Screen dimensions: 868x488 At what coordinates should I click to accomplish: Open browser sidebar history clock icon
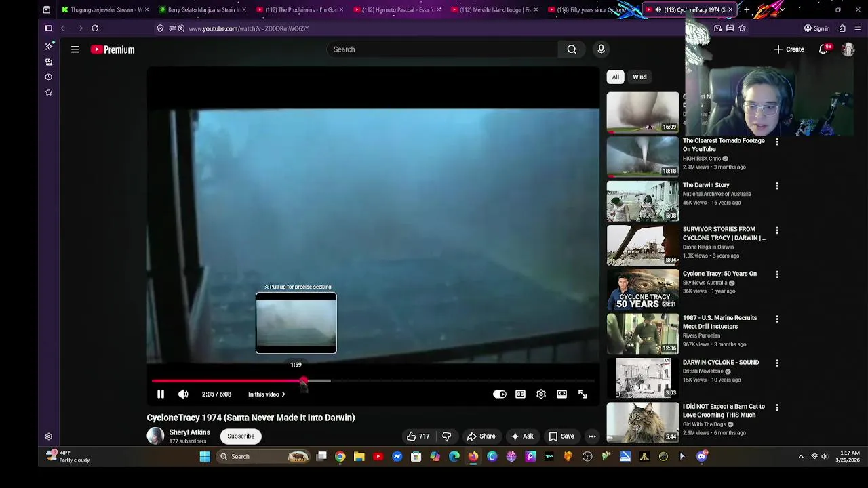click(49, 77)
